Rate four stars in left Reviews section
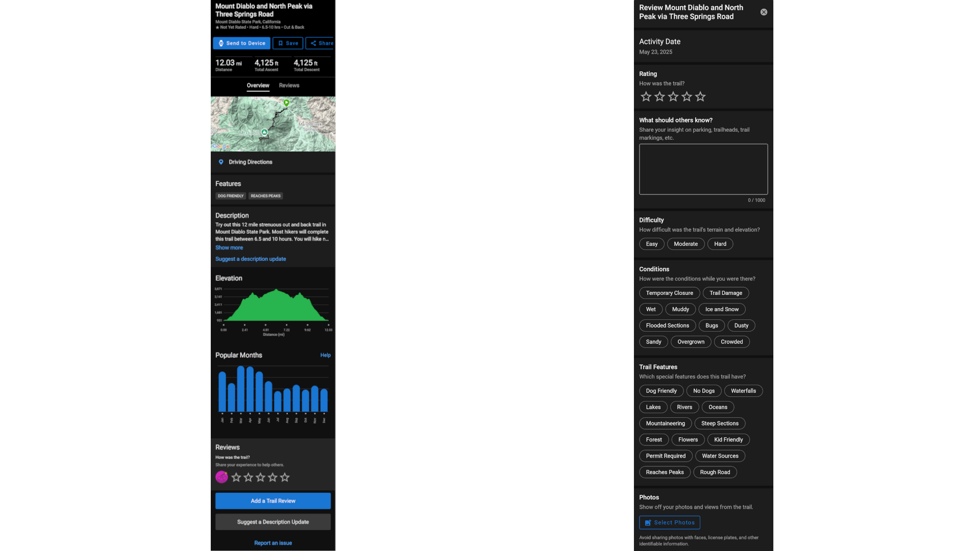This screenshot has width=980, height=551. click(x=273, y=478)
